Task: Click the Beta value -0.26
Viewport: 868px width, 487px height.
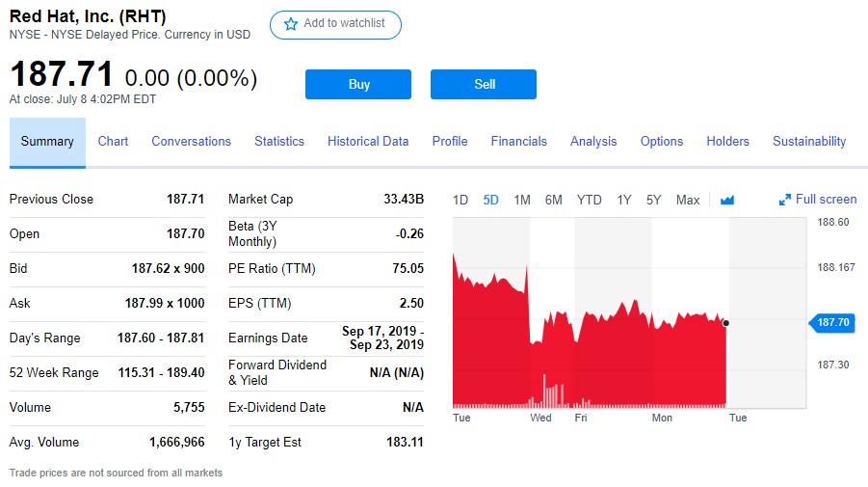Action: tap(409, 233)
